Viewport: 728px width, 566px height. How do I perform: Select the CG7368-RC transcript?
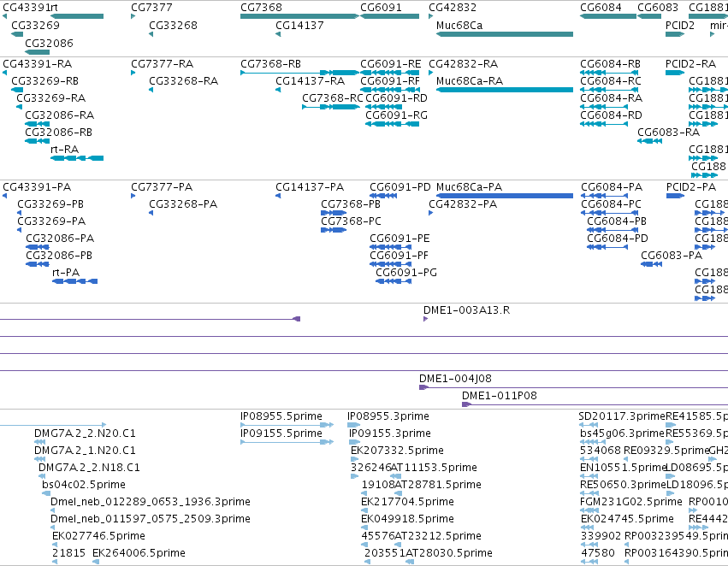point(330,107)
